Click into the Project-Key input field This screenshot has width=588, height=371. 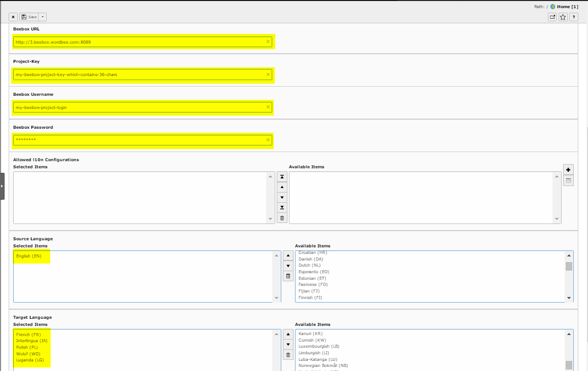pos(137,75)
